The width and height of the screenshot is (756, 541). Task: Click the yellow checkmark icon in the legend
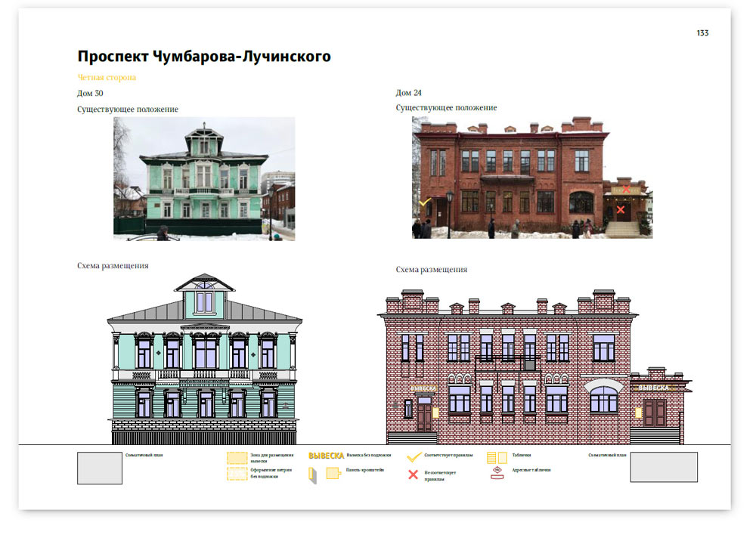414,457
